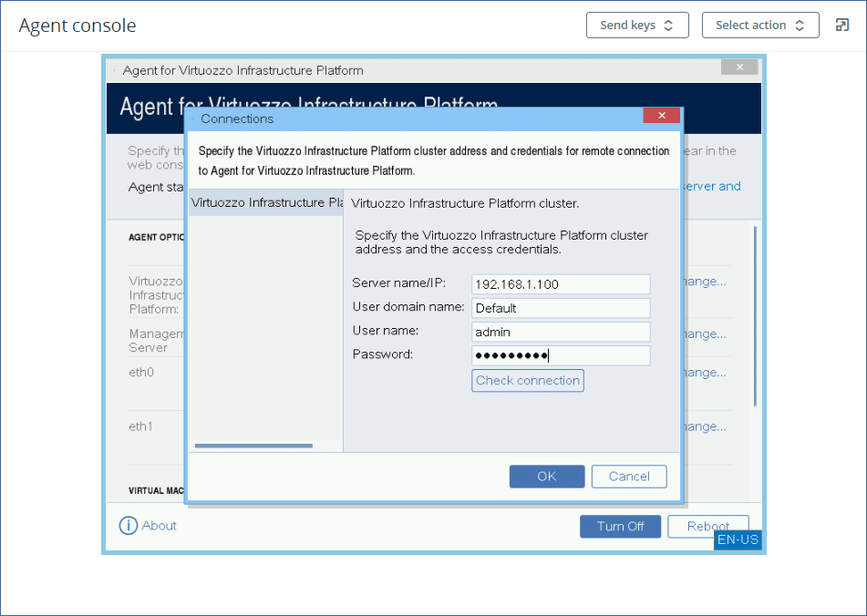Click into the User name field
Screen dimensions: 867x616
point(561,332)
